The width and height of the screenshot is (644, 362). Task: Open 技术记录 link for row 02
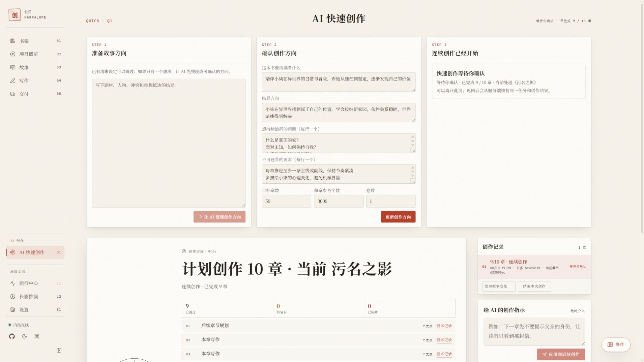tap(444, 340)
